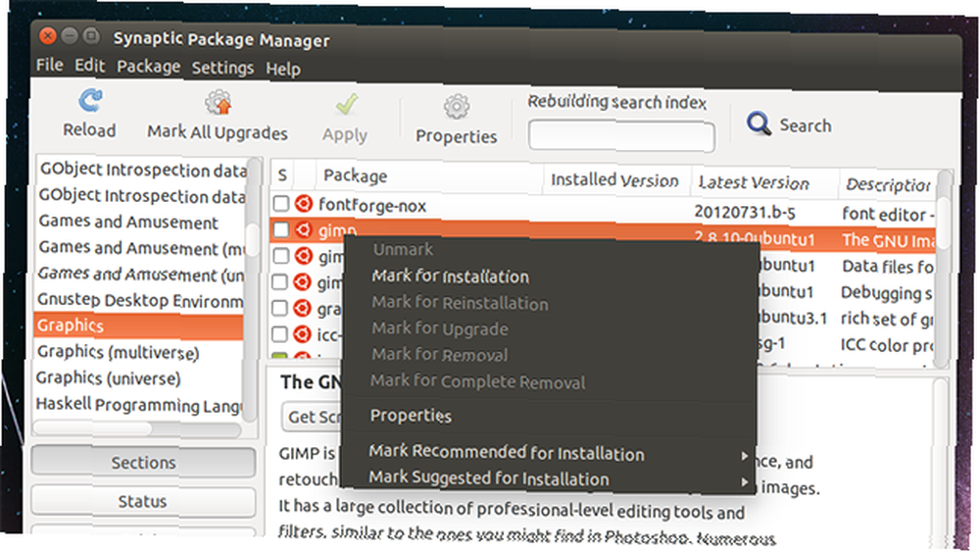
Task: Open the Settings menu
Action: tap(222, 68)
